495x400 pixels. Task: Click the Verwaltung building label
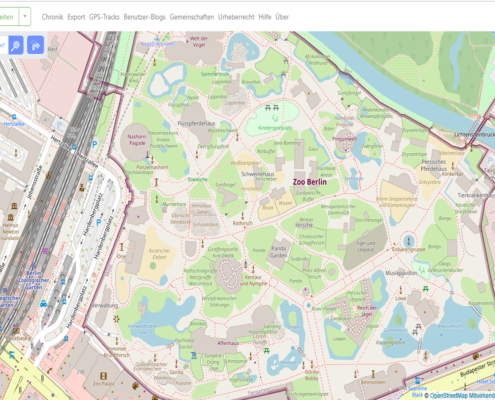(105, 305)
